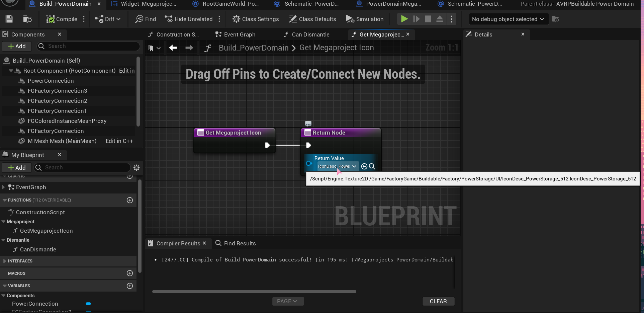This screenshot has width=644, height=313.
Task: Close the Components panel
Action: [x=60, y=34]
